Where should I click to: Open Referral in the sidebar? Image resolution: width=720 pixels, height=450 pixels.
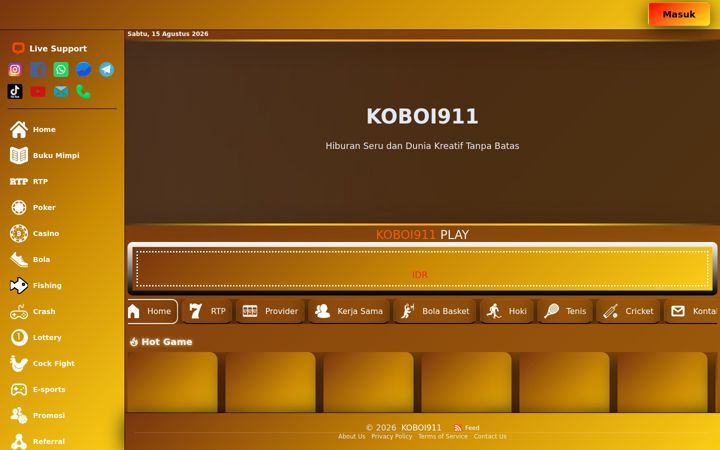38,441
